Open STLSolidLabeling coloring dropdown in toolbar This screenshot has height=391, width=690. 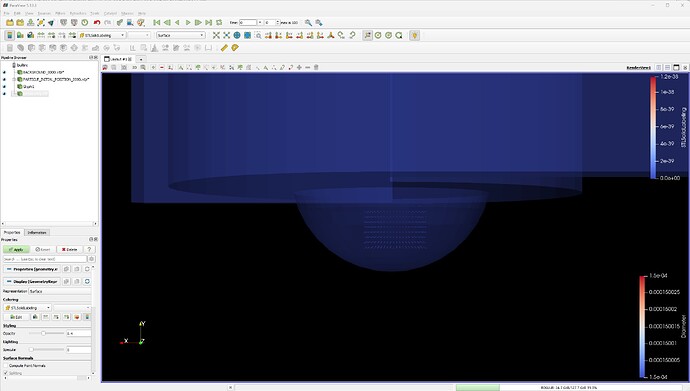[102, 35]
